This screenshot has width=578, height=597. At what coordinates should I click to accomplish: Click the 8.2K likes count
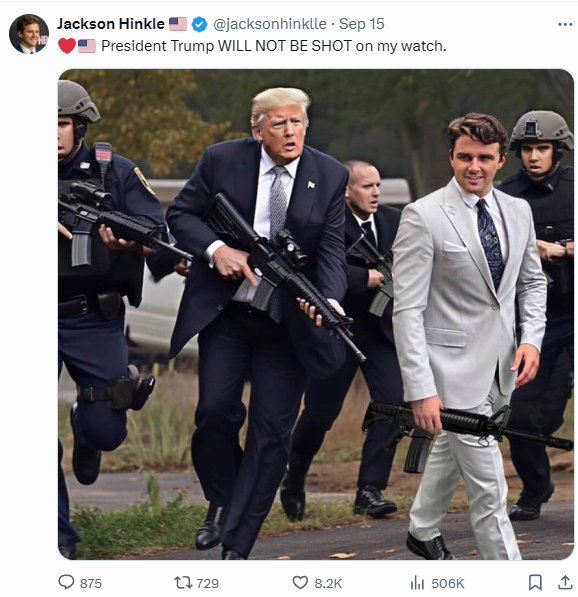tap(328, 583)
